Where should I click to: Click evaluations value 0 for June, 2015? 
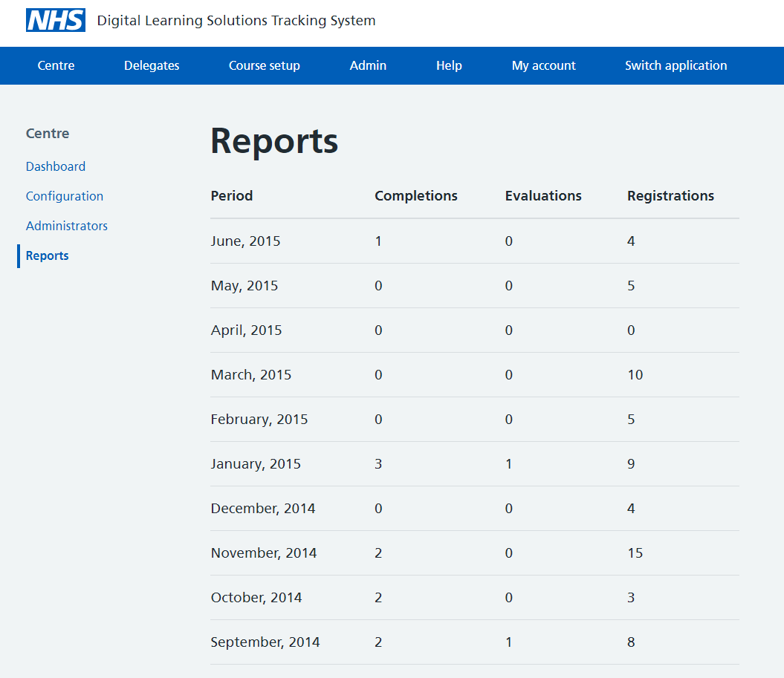tap(508, 241)
